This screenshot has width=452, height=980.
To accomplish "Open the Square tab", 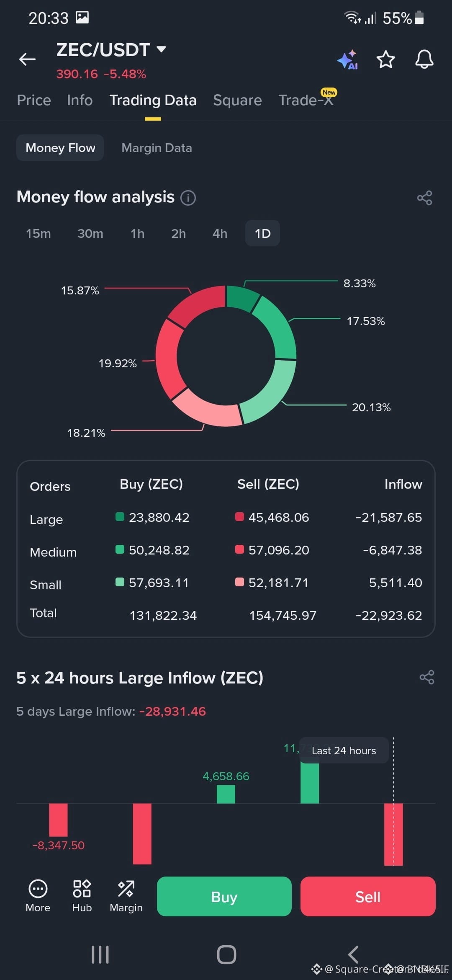I will tap(237, 100).
